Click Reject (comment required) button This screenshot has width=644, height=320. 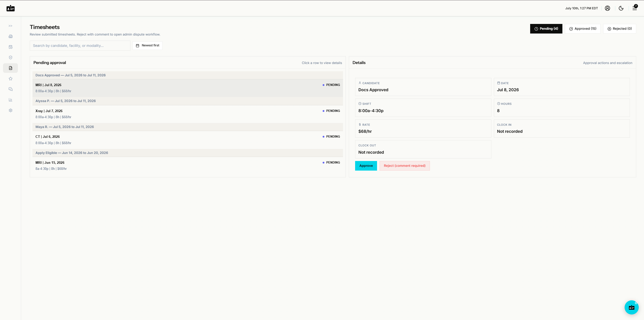404,166
